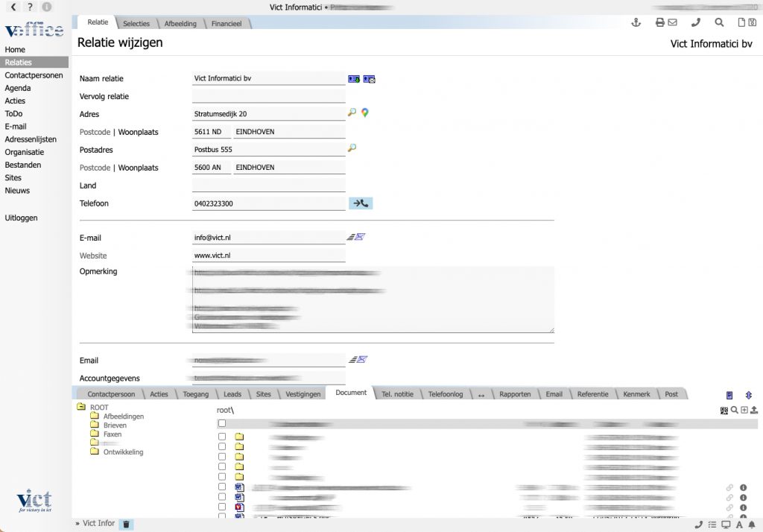This screenshot has width=763, height=532.
Task: Click the Telefoon field with 0402323300
Action: click(x=268, y=203)
